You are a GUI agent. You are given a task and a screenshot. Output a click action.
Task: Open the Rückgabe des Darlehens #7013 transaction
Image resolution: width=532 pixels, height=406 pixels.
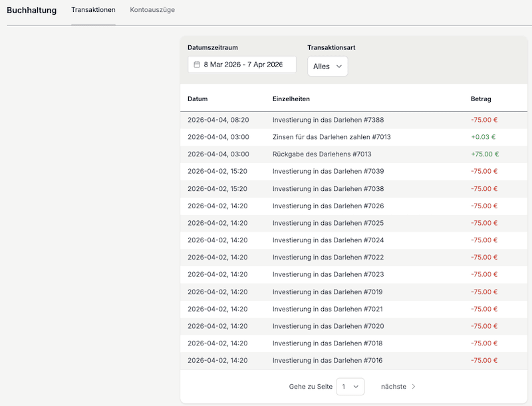(322, 154)
